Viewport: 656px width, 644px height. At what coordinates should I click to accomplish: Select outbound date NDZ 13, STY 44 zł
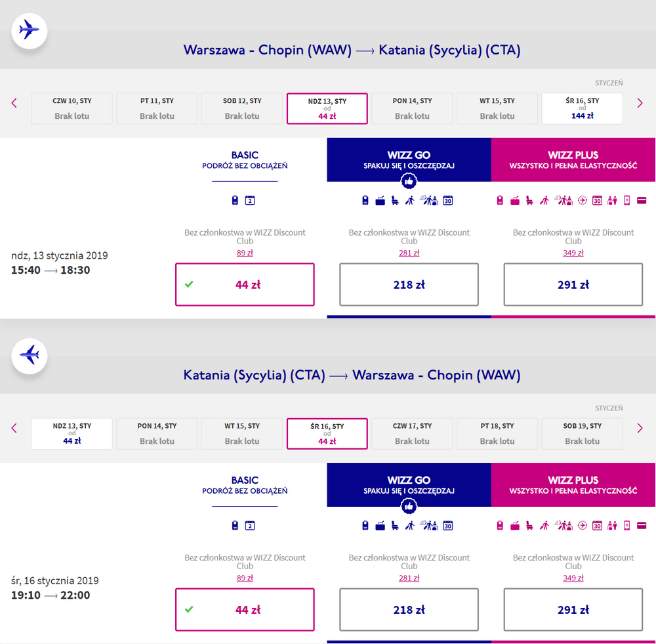click(x=327, y=108)
